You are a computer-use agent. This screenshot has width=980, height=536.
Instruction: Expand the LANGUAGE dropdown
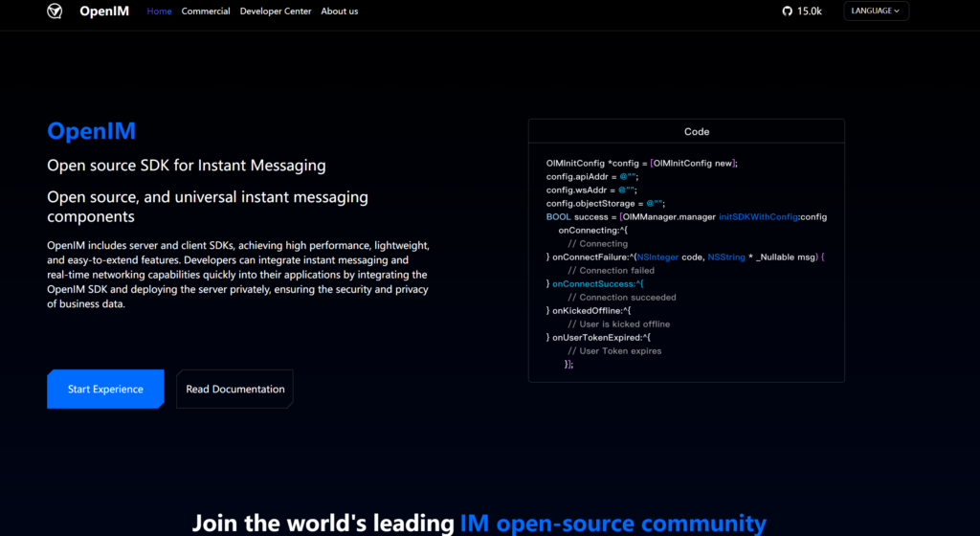(876, 11)
